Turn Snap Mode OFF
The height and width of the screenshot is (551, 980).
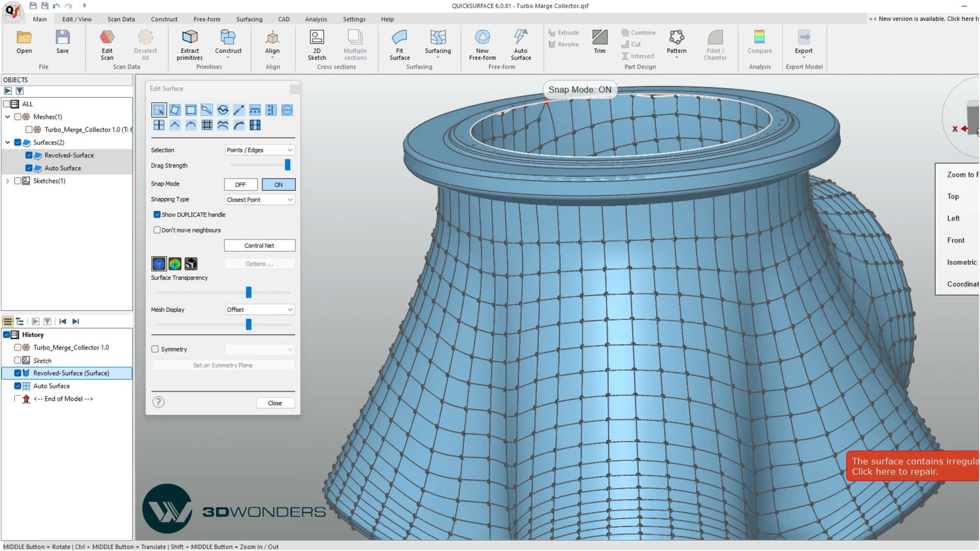click(240, 185)
